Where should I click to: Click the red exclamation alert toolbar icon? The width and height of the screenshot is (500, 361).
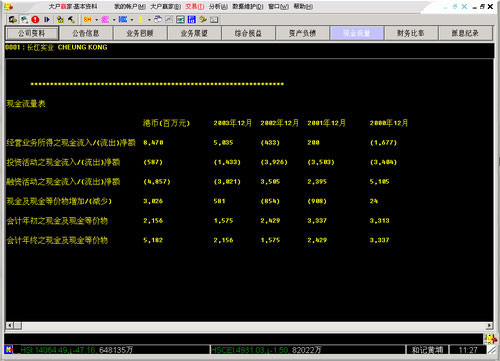(x=35, y=20)
